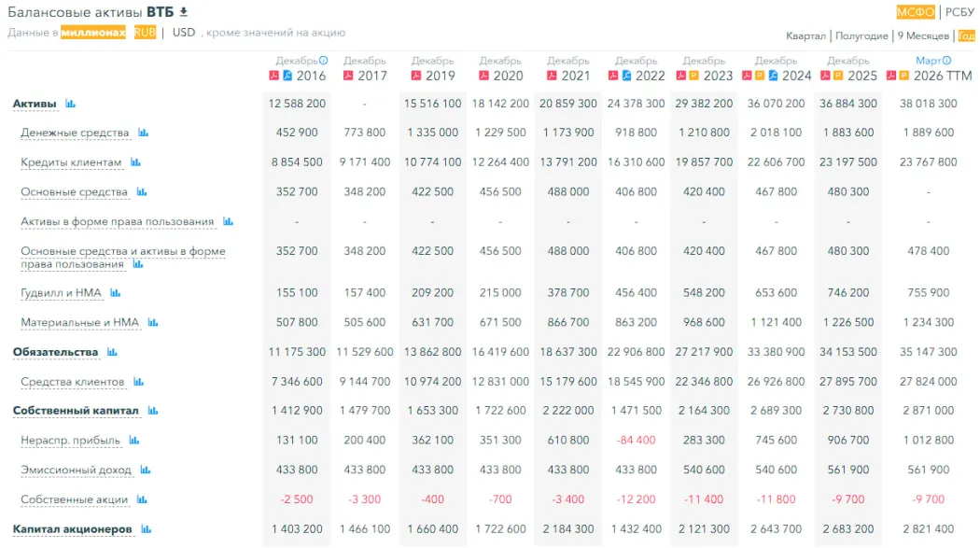980x548 pixels.
Task: Open the 2020 PDF report icon
Action: click(483, 76)
